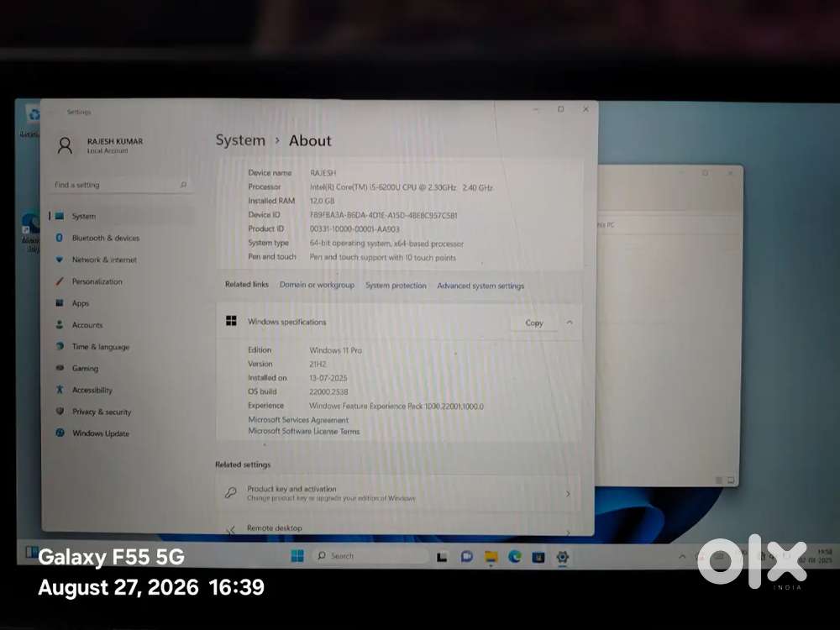Click the System type 64-bit value
Image resolution: width=840 pixels, height=630 pixels.
point(386,244)
